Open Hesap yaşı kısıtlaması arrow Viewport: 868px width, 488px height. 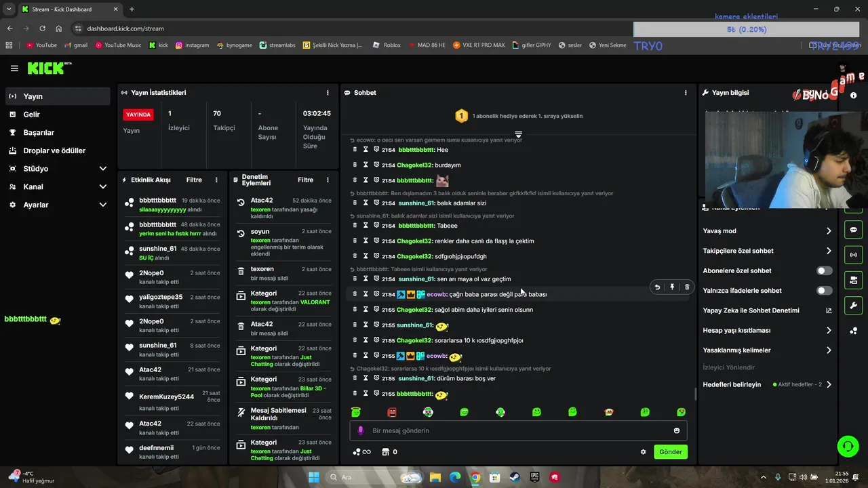click(x=829, y=331)
